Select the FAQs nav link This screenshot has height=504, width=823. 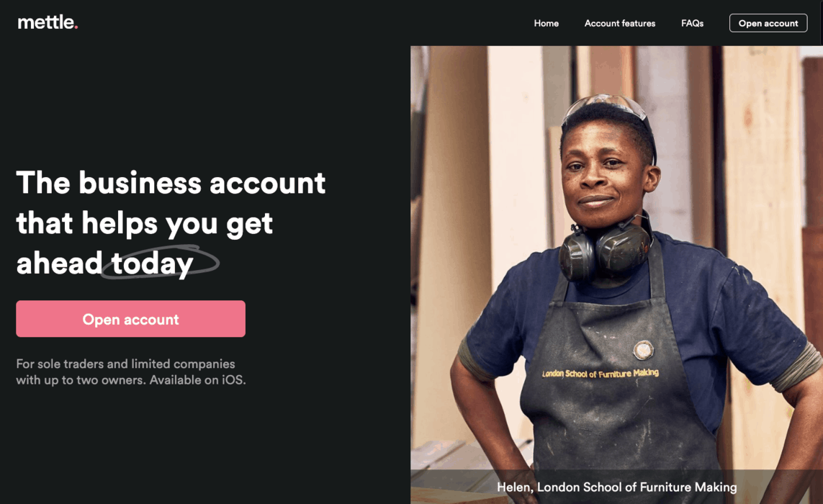coord(692,23)
